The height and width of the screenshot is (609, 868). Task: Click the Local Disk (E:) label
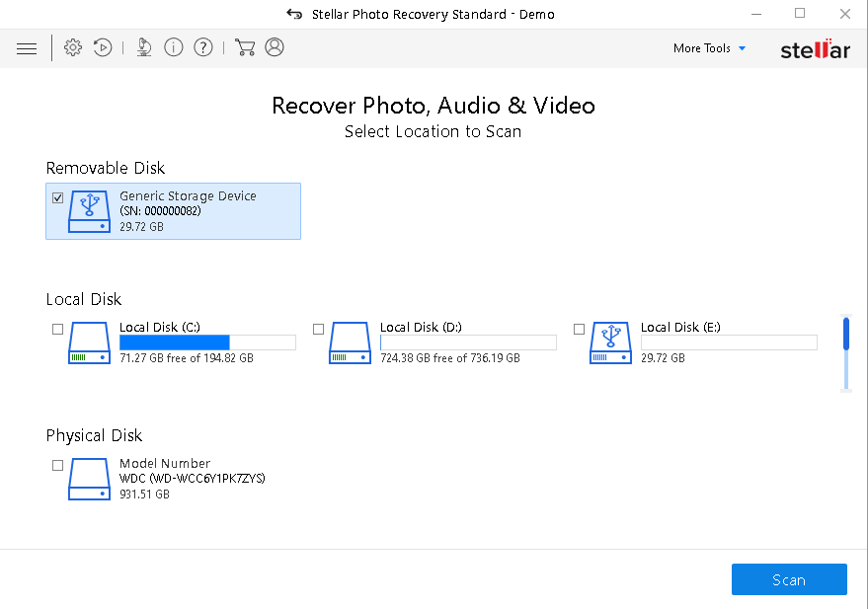(x=681, y=327)
